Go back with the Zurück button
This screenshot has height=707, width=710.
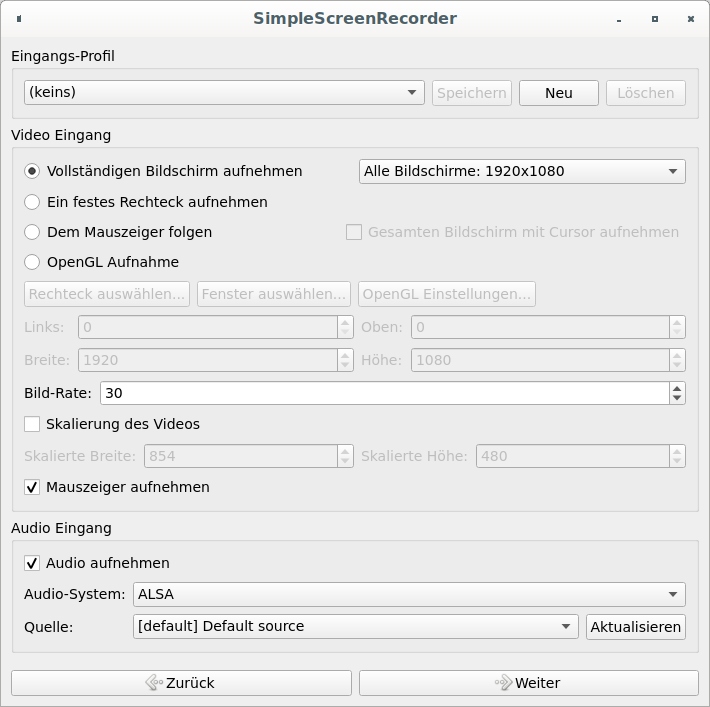pos(181,683)
